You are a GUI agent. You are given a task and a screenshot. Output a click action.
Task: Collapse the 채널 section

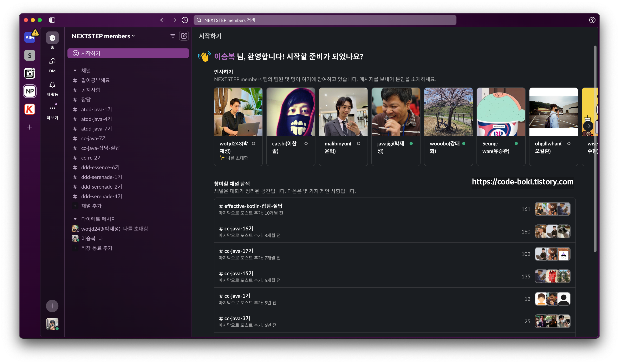pos(75,70)
